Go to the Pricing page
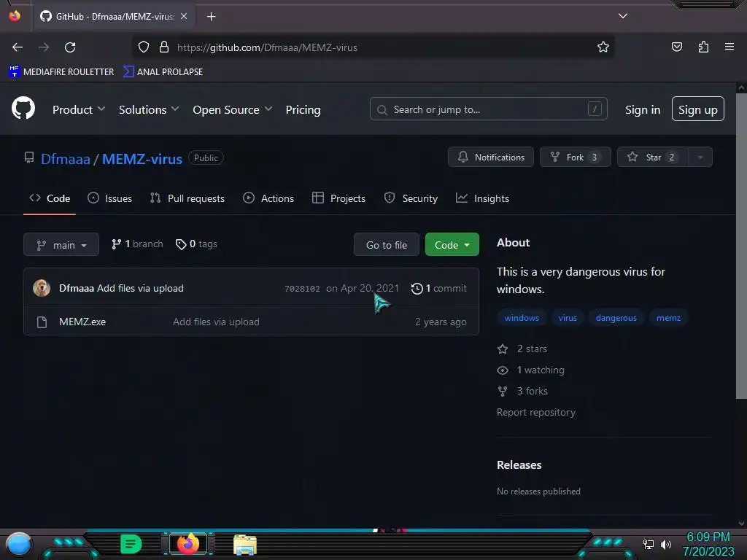Image resolution: width=747 pixels, height=560 pixels. click(x=303, y=109)
